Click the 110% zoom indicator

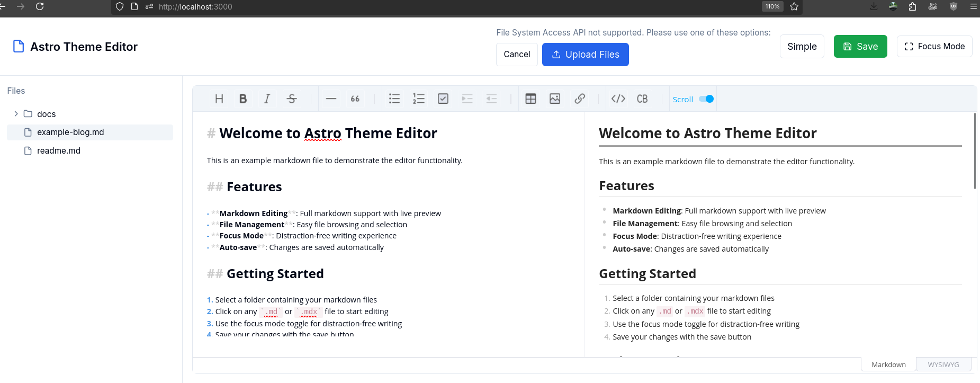pos(772,6)
